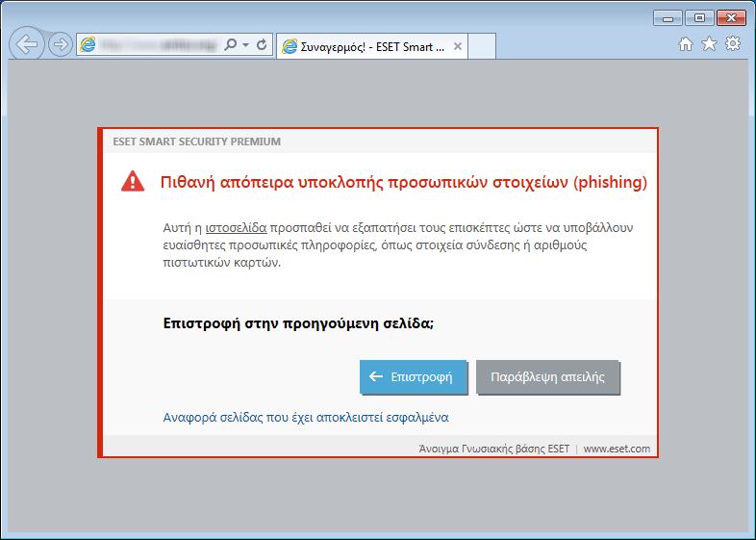Open a new blank tab
Image resolution: width=756 pixels, height=540 pixels.
(482, 46)
